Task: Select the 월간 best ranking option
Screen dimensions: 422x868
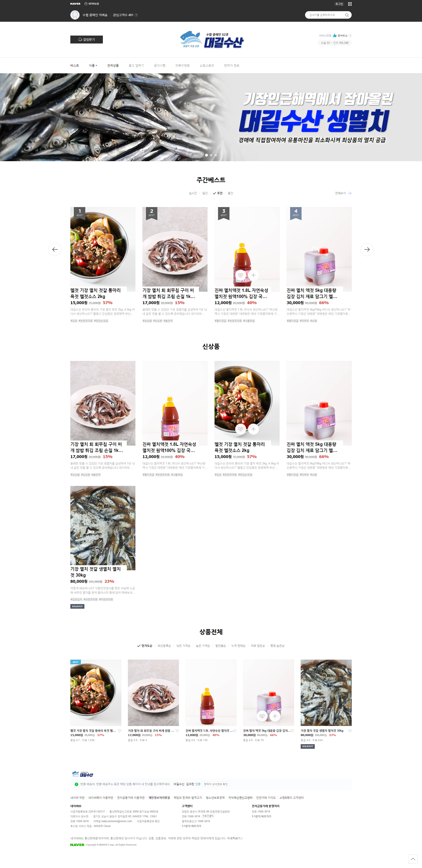Action: tap(230, 193)
